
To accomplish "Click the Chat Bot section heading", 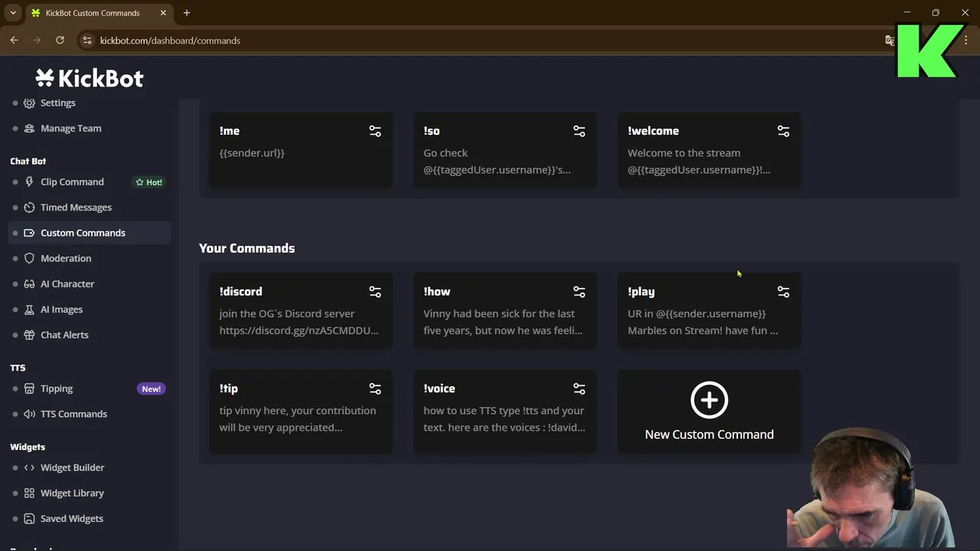I will [x=28, y=161].
